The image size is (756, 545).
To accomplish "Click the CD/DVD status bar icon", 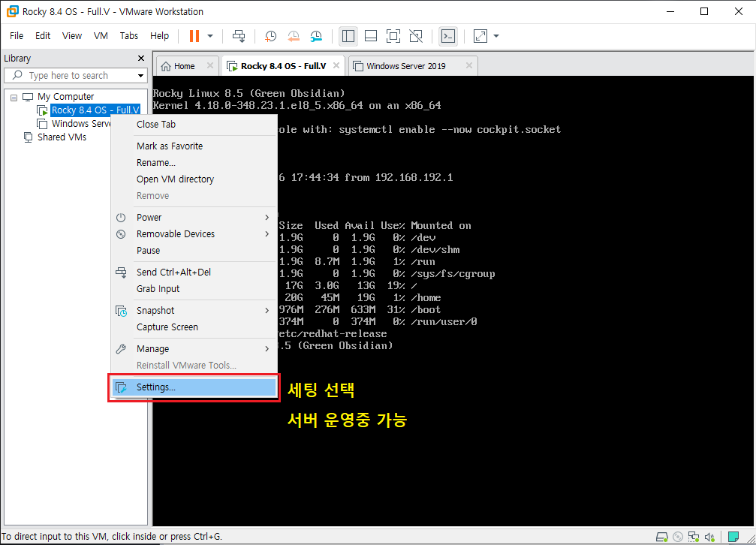I will (678, 537).
